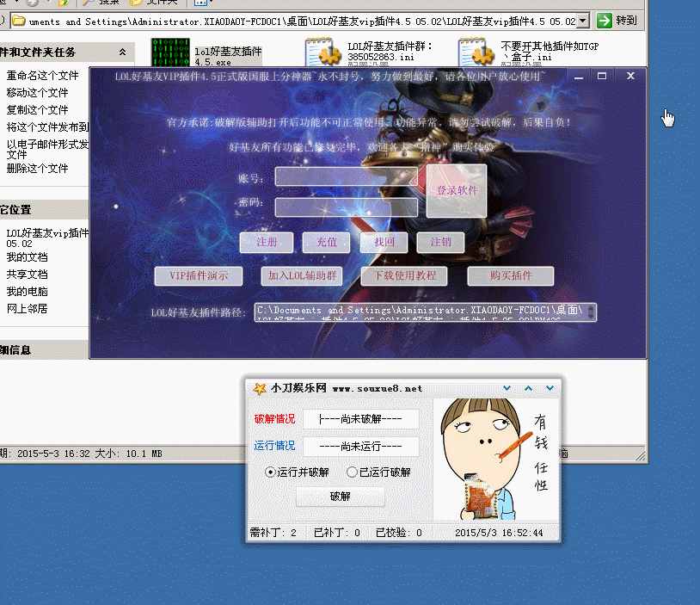Click 以电子邮件形式发送文件 link

tap(47, 149)
